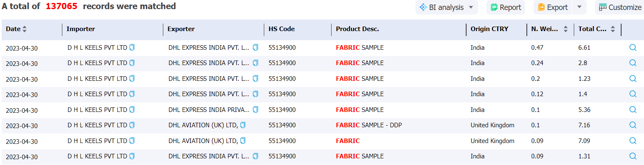
Task: Copy importer name in the 5.36 total row
Action: [132, 109]
